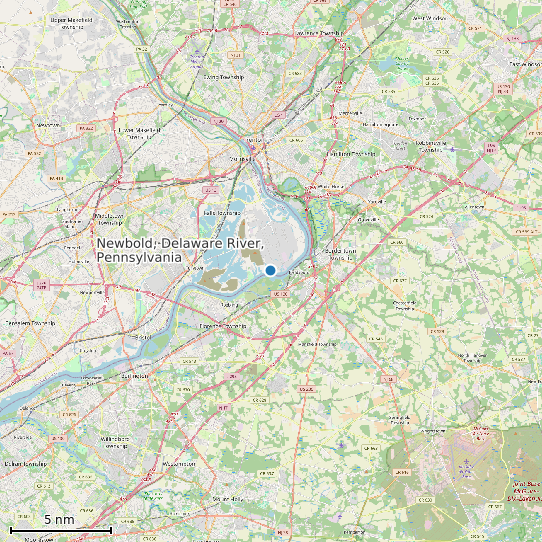
Task: Click the Middletown Township label
Action: click(109, 219)
